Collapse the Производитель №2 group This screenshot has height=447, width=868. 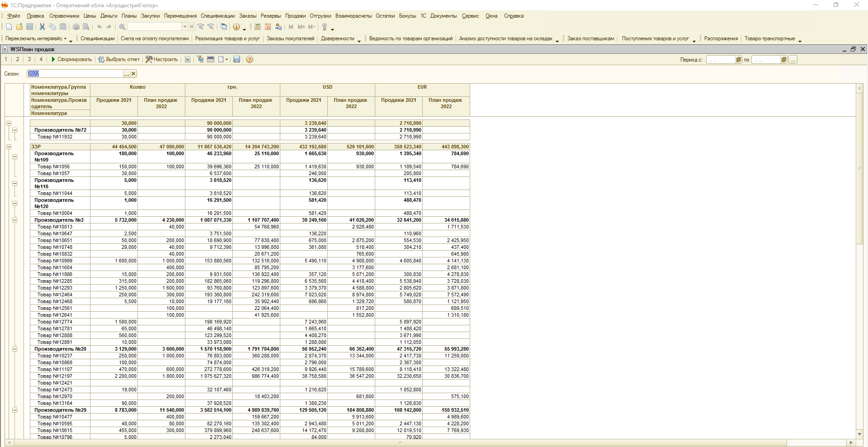click(14, 220)
